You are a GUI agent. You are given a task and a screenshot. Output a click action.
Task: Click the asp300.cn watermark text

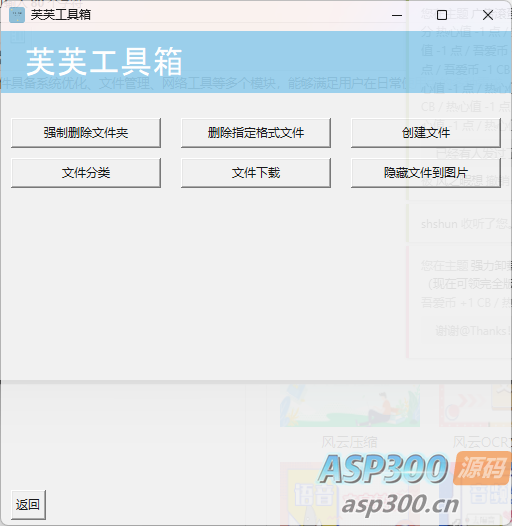pyautogui.click(x=401, y=505)
